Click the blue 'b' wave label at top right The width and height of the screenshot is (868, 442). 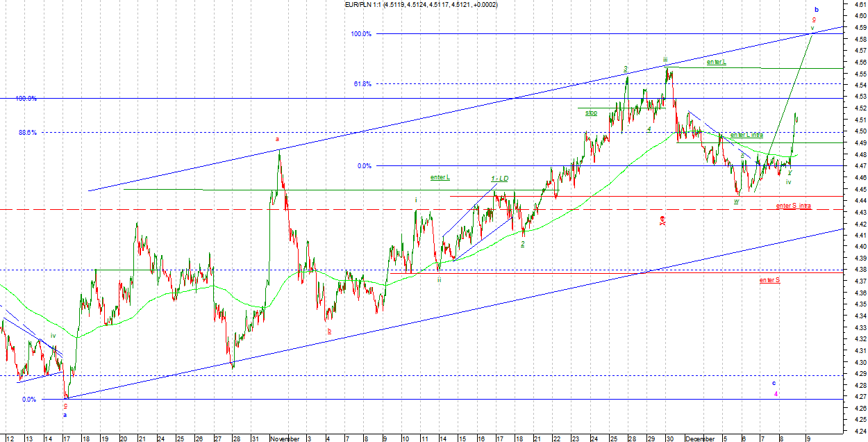tap(817, 10)
